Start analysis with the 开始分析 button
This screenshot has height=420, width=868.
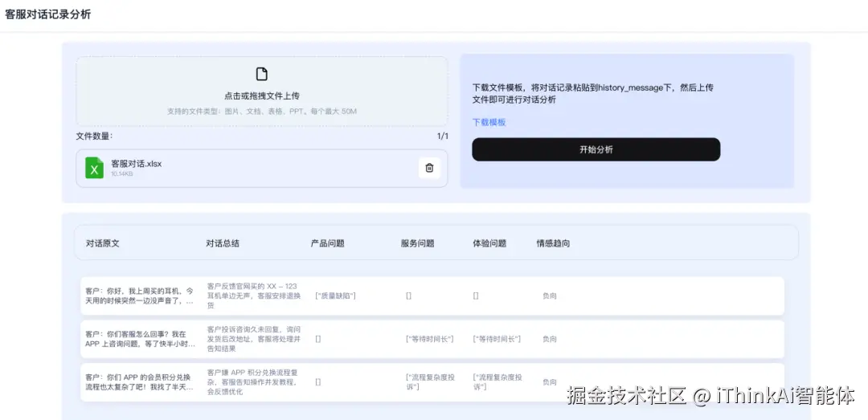pyautogui.click(x=596, y=149)
